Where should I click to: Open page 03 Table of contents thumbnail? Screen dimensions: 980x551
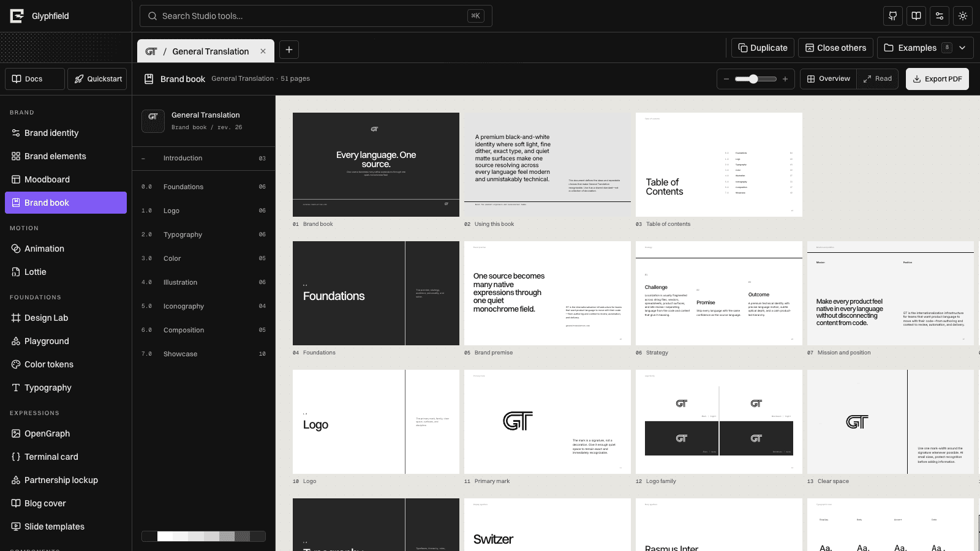tap(719, 165)
